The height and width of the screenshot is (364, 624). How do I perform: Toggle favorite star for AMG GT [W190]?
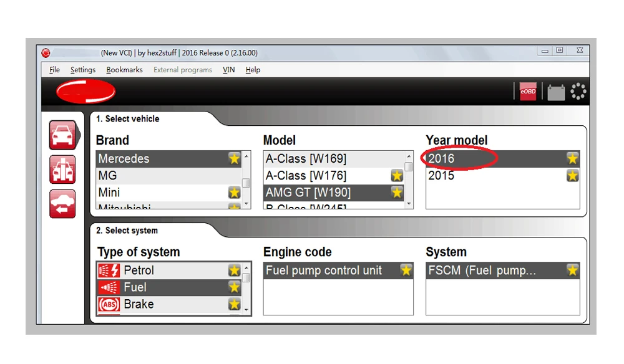click(x=397, y=193)
